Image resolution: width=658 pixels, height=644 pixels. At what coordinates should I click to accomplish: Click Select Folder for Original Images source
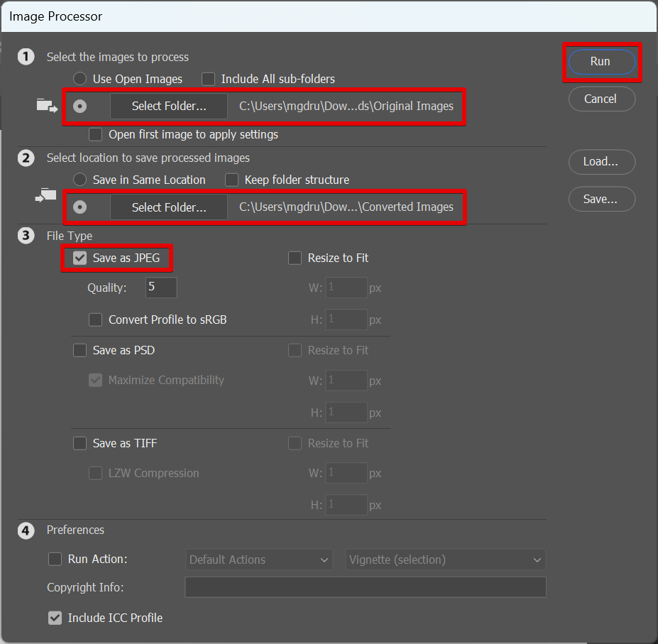(169, 107)
